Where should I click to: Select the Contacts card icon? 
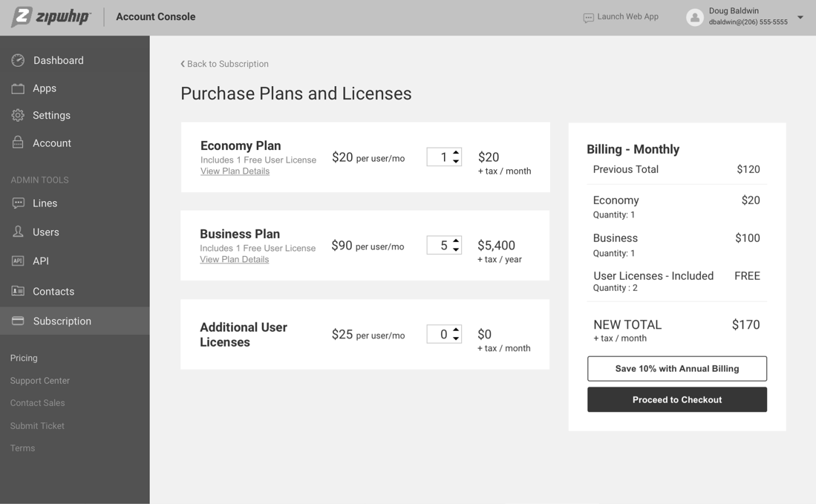pos(18,291)
